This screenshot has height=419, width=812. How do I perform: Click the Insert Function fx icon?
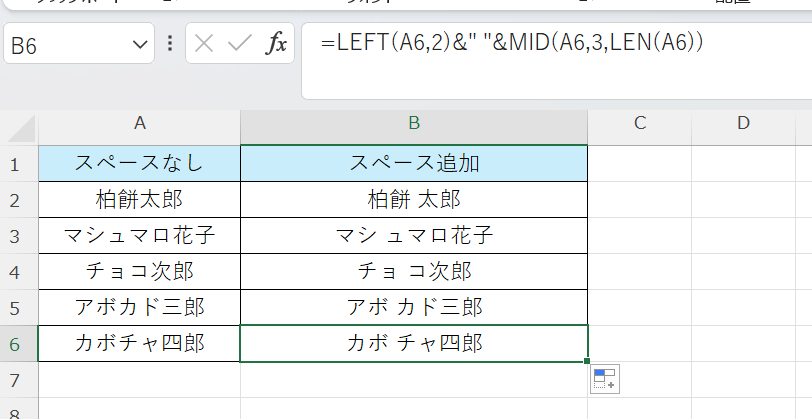(x=276, y=44)
